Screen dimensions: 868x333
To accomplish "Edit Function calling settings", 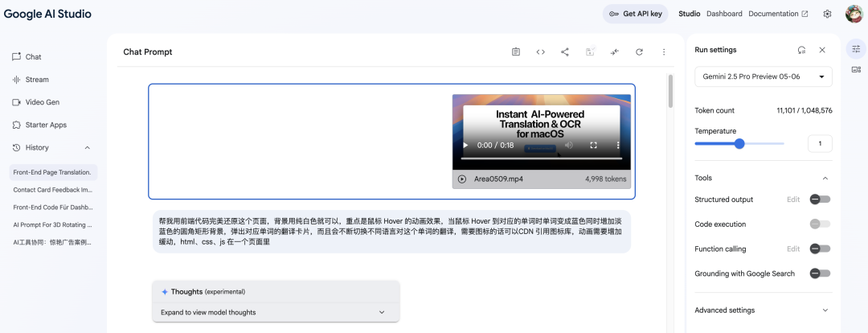I will click(x=793, y=249).
